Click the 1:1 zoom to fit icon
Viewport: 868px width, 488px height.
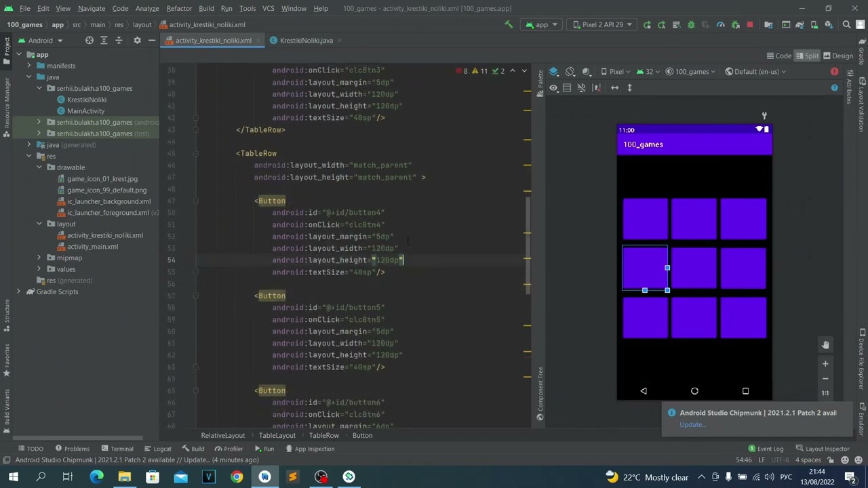point(825,393)
